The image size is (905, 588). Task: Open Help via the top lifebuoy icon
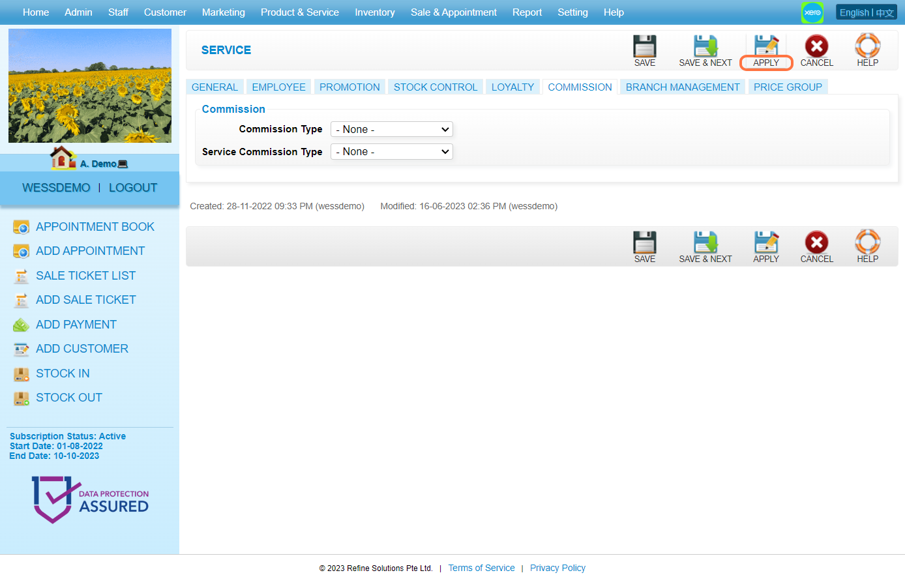(x=867, y=46)
